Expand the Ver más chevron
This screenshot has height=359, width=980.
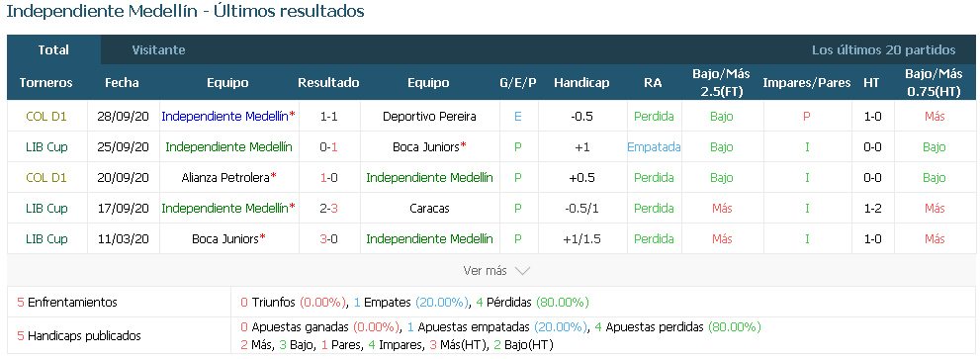tap(522, 271)
